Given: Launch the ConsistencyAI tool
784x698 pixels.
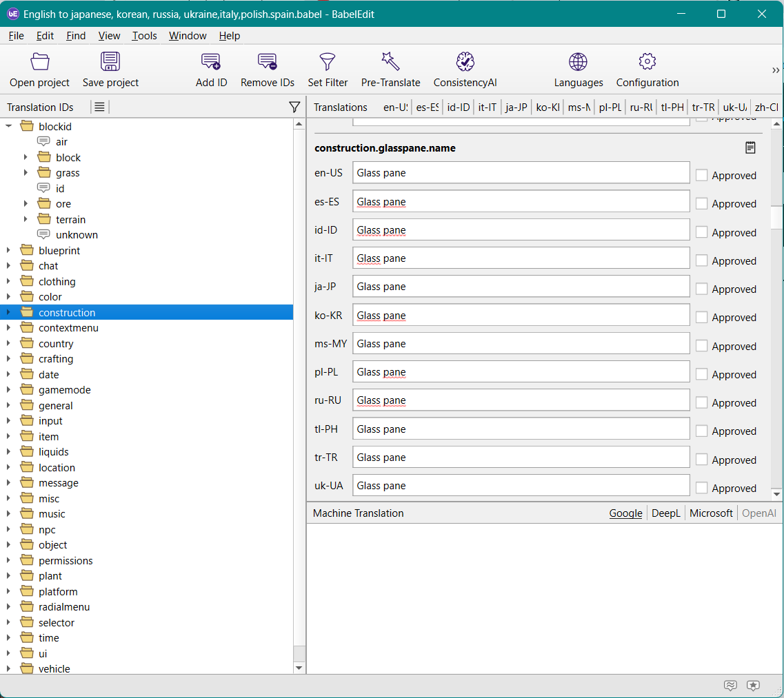Looking at the screenshot, I should pos(465,63).
